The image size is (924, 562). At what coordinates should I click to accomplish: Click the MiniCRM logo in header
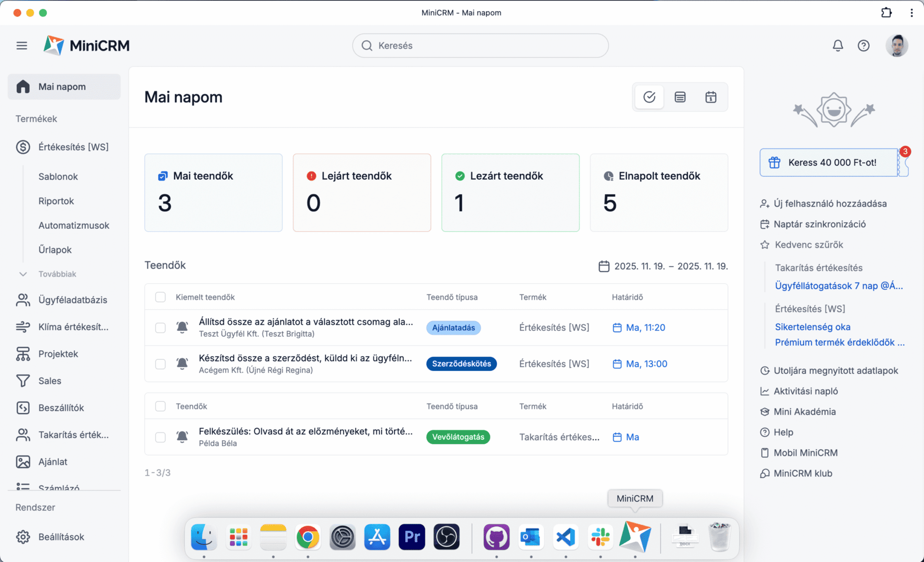(x=87, y=46)
